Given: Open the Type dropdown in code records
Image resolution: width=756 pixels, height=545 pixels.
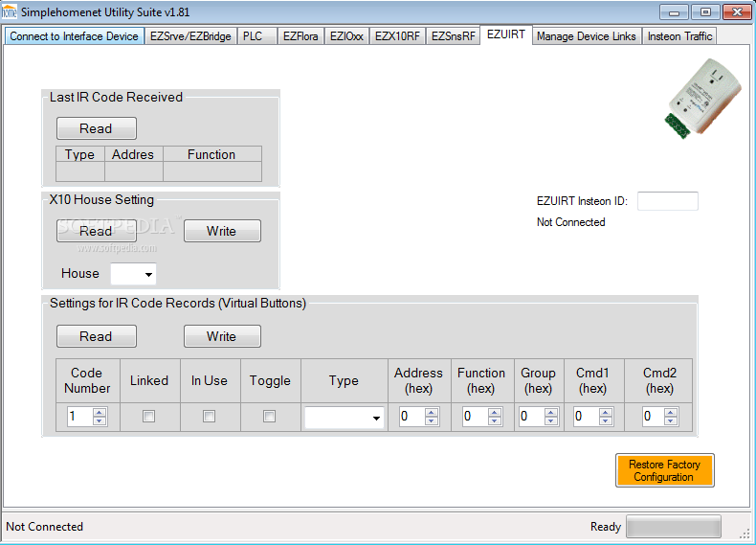Looking at the screenshot, I should [376, 418].
